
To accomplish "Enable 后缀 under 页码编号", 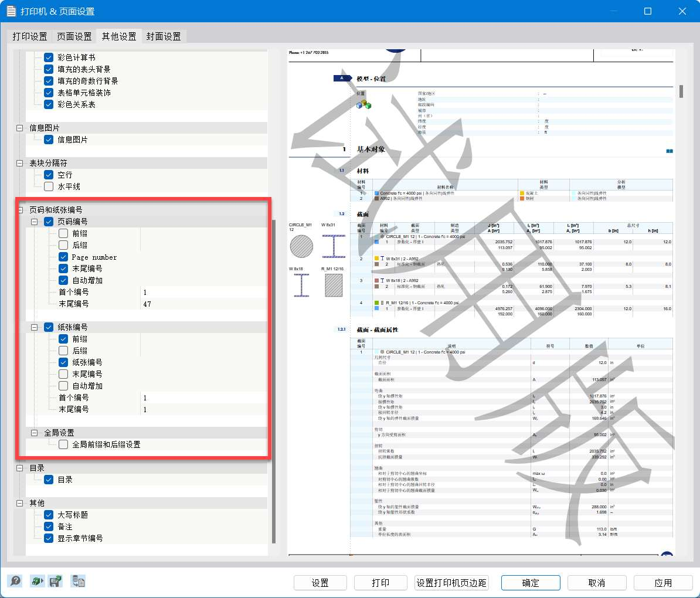I will [63, 245].
